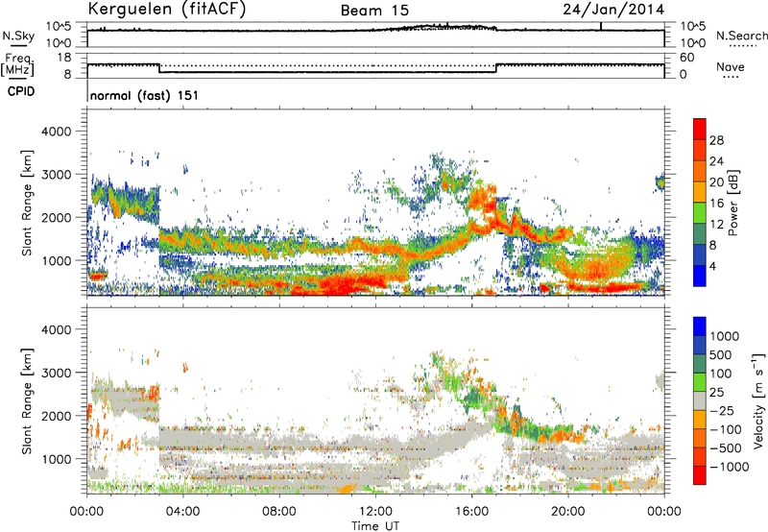Click the '20:00' time axis label

click(x=568, y=512)
